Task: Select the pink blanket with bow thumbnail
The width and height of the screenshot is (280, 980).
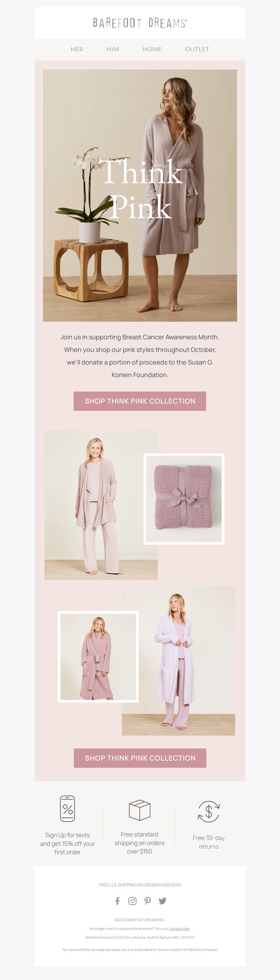Action: 184,499
